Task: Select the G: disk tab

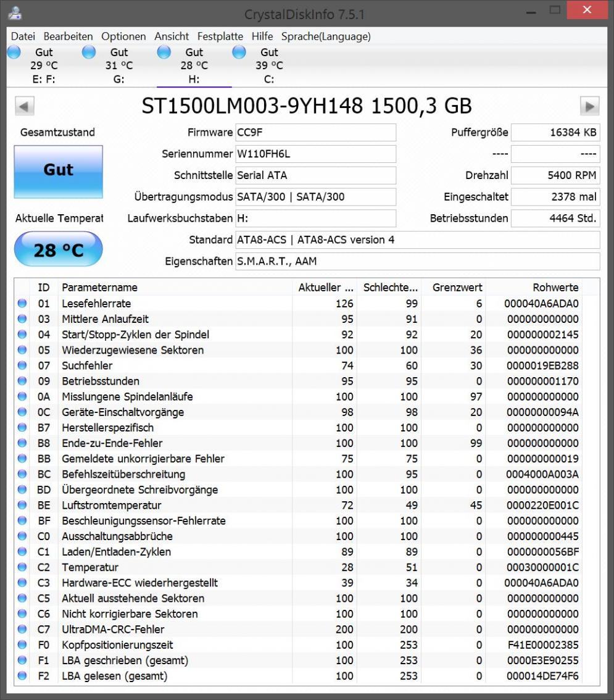Action: coord(118,65)
